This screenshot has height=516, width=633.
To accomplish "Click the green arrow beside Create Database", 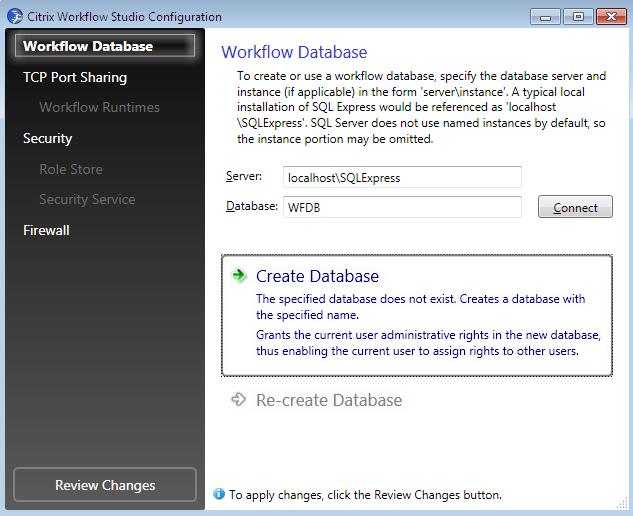I will pos(239,275).
